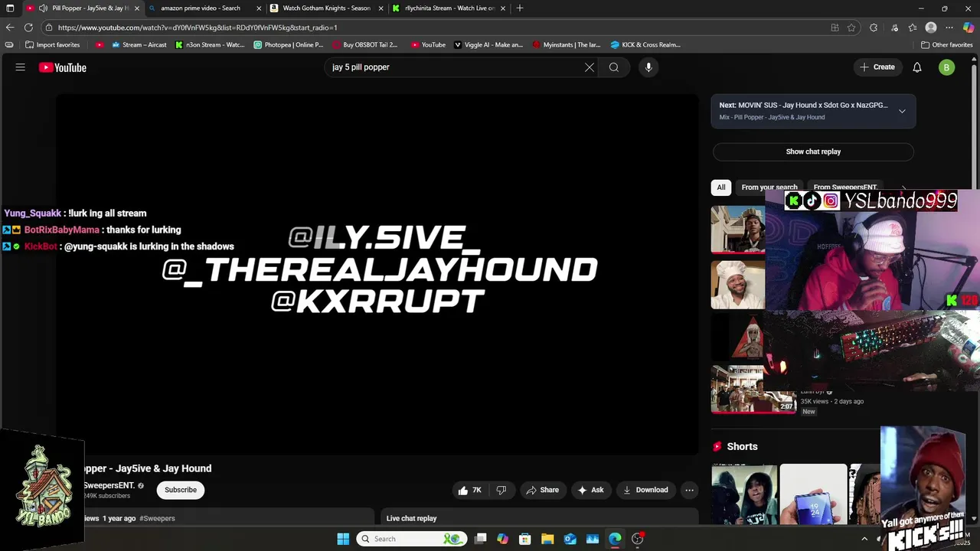Click the video player area
The height and width of the screenshot is (551, 980).
[377, 274]
